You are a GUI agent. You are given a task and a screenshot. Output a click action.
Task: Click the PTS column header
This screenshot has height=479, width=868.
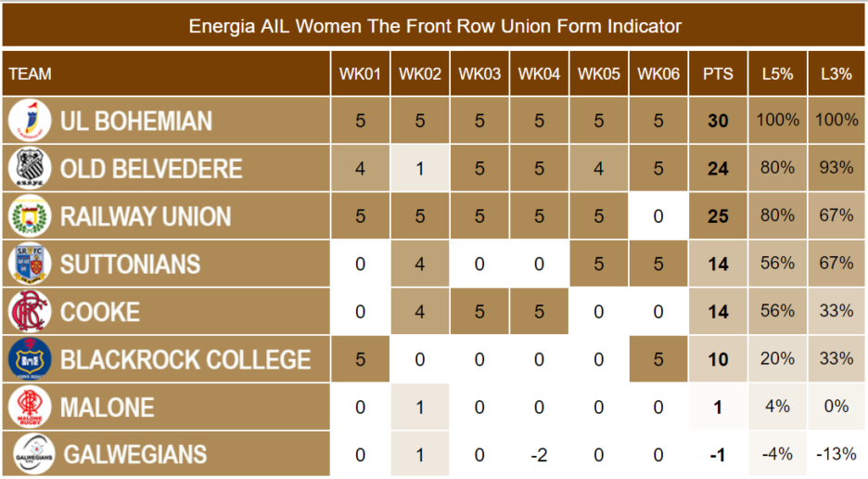(718, 73)
